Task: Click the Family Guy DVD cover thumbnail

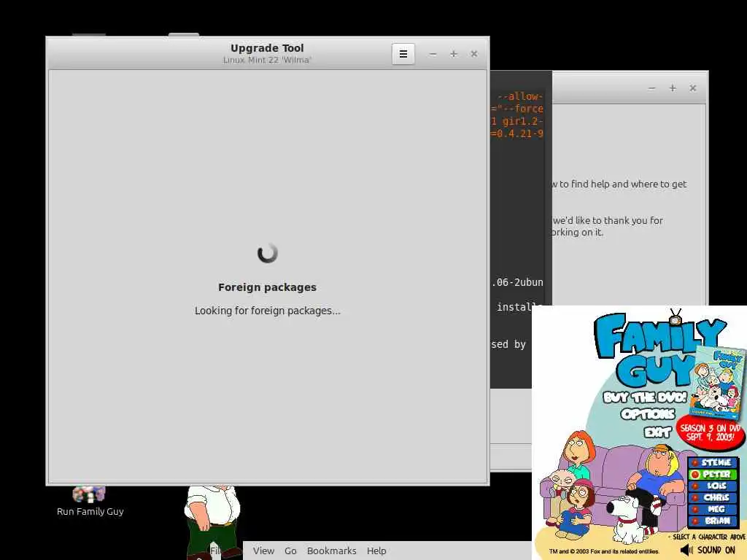Action: (x=718, y=383)
